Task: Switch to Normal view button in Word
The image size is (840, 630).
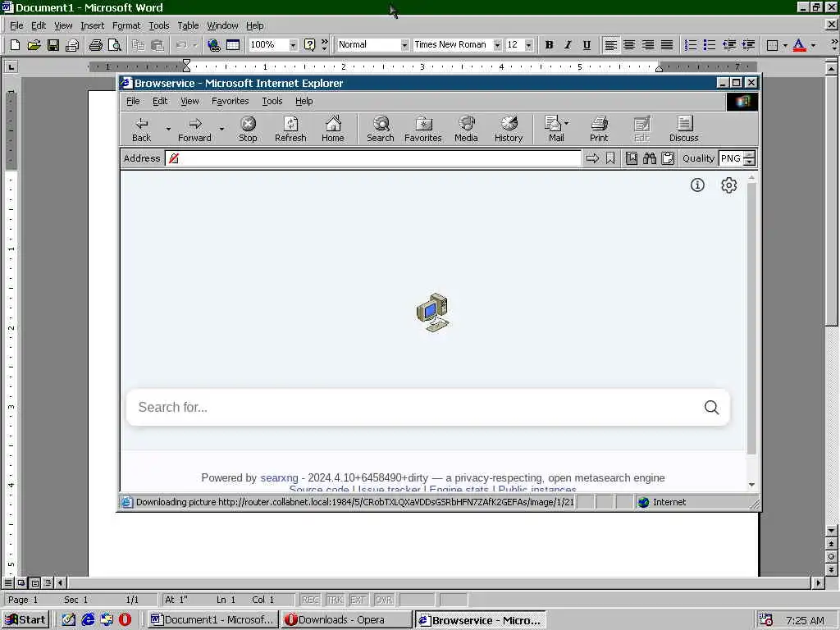Action: (x=8, y=582)
